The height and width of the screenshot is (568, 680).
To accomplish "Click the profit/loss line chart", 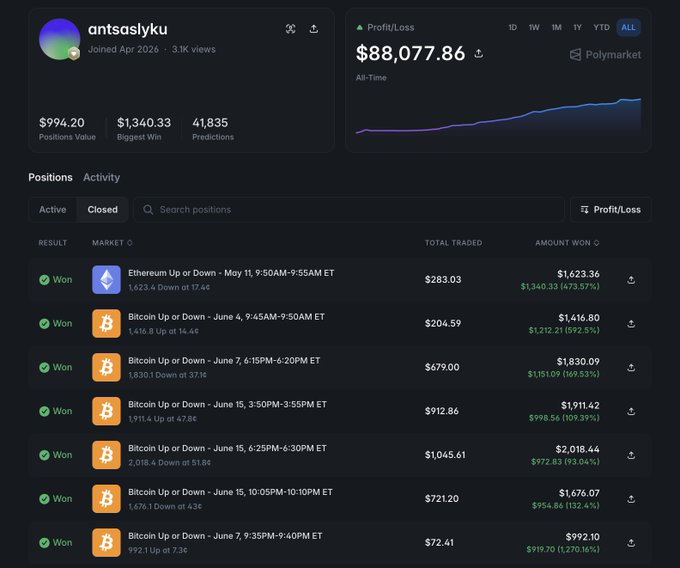I will [x=498, y=116].
